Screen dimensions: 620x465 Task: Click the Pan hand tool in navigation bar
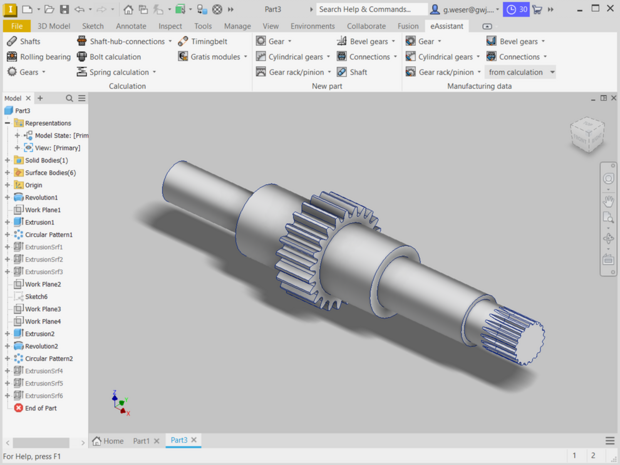pos(608,200)
